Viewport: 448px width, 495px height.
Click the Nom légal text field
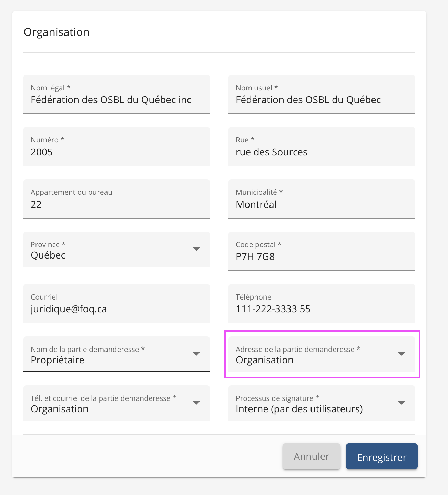point(116,100)
